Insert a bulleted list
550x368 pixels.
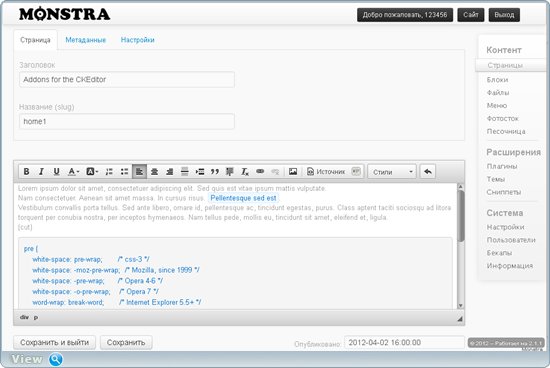(x=124, y=172)
